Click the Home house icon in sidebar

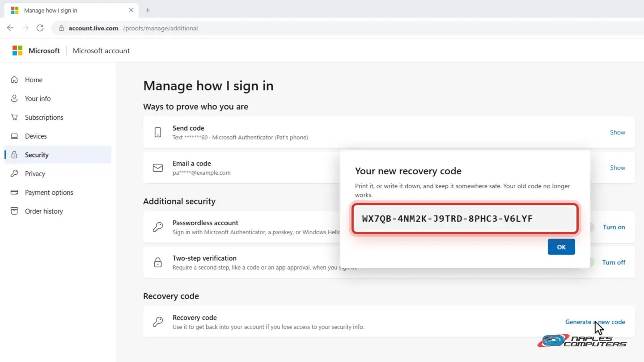click(x=14, y=80)
